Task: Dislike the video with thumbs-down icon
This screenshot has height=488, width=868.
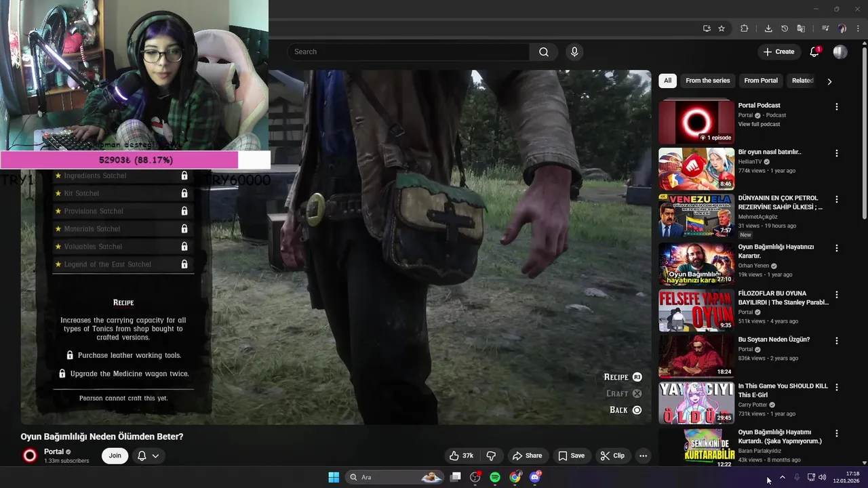Action: pyautogui.click(x=492, y=455)
